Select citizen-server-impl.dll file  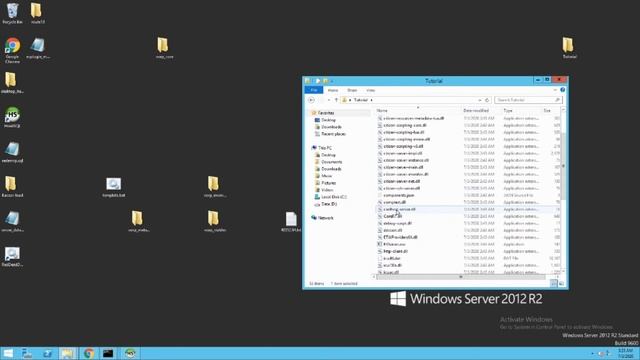tap(402, 153)
